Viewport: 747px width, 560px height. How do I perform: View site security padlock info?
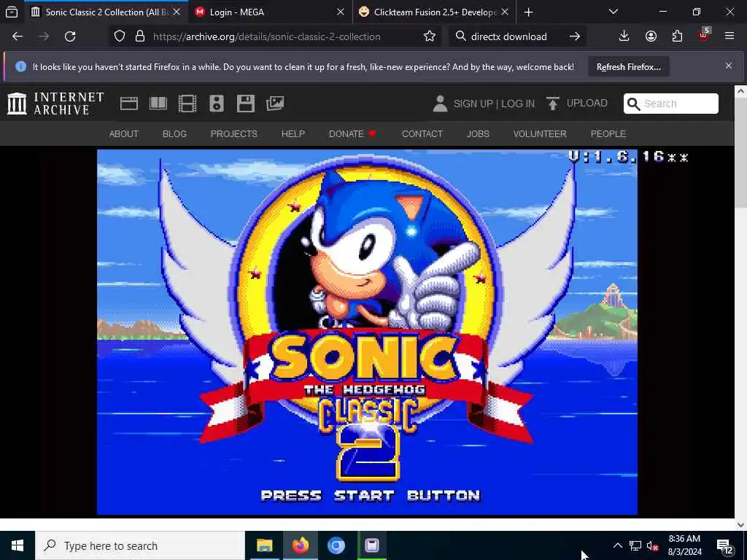click(140, 36)
